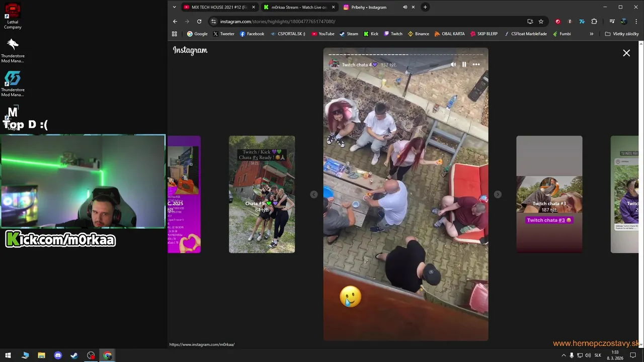This screenshot has height=362, width=644.
Task: Go to previous story with left arrow
Action: coord(314,195)
